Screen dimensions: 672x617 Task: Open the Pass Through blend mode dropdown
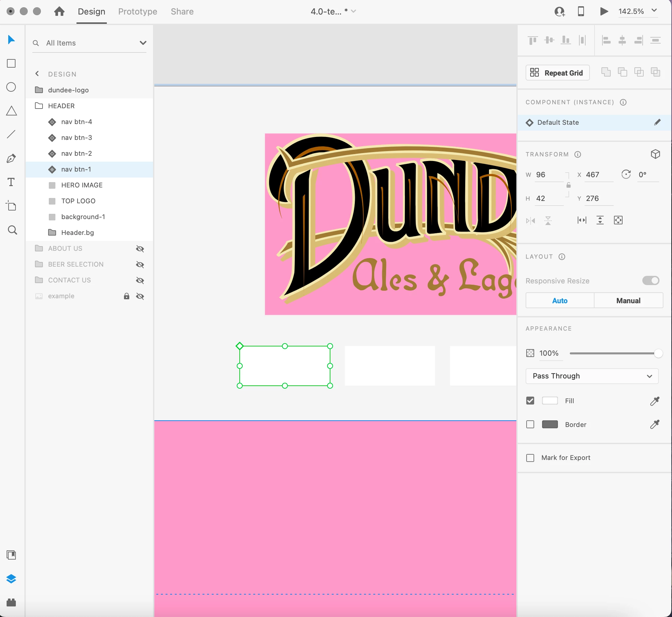(x=592, y=376)
